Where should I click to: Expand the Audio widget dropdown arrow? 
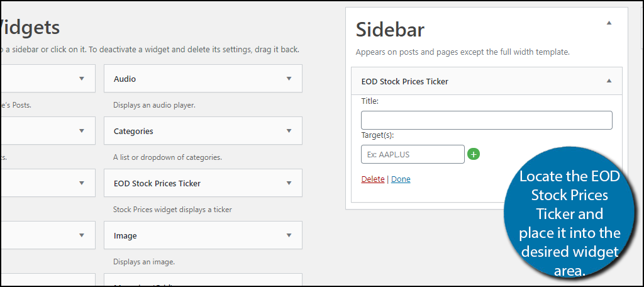coord(289,79)
